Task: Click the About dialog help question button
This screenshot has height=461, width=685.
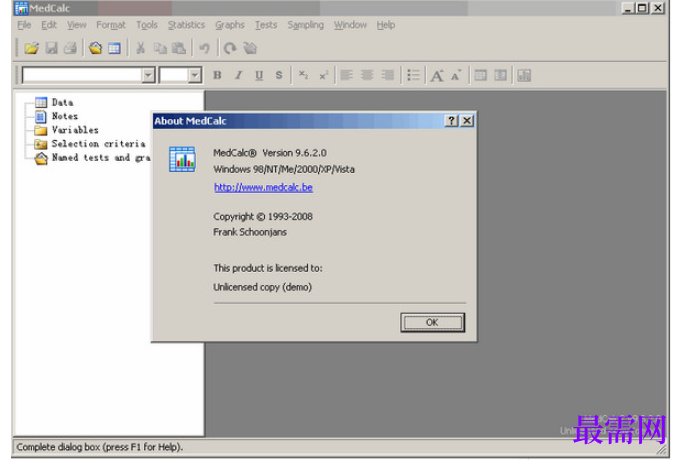Action: (x=451, y=121)
